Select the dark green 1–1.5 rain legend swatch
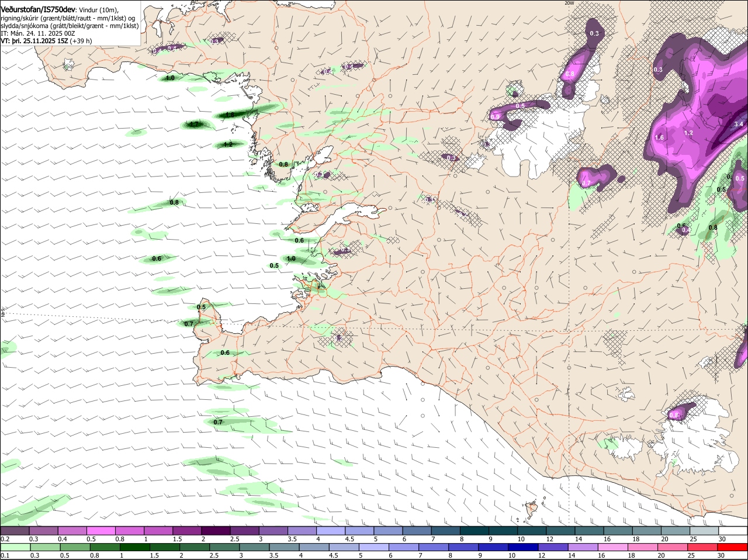748x560 pixels. click(135, 547)
